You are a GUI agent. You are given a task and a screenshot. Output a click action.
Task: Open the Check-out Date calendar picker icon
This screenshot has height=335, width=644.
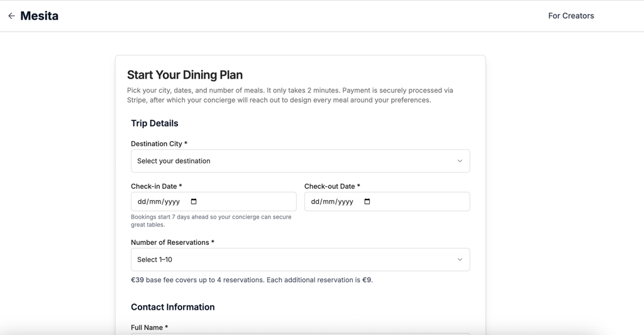[367, 202]
